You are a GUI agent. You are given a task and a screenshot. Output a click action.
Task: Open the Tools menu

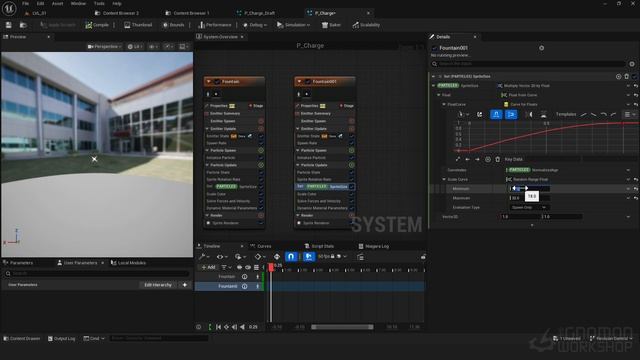[x=99, y=3]
